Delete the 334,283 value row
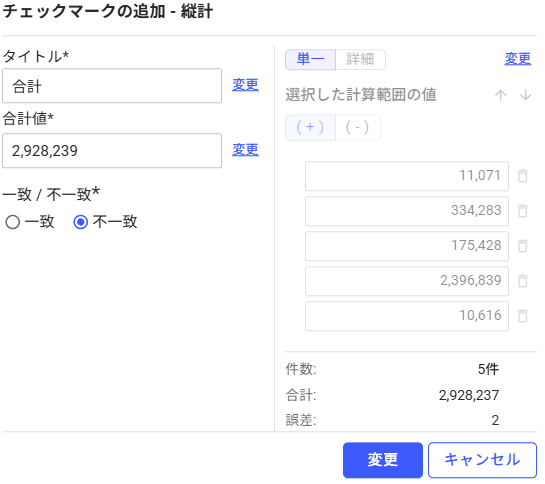 click(522, 211)
